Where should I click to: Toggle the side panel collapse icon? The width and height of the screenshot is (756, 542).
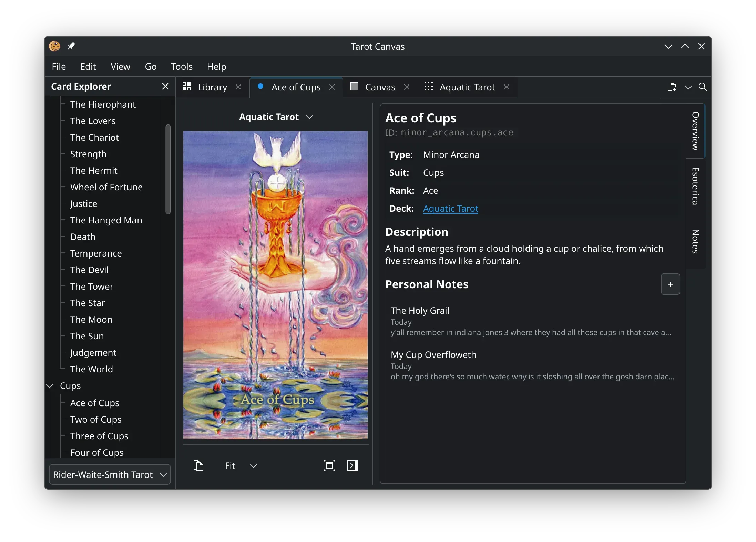[353, 465]
